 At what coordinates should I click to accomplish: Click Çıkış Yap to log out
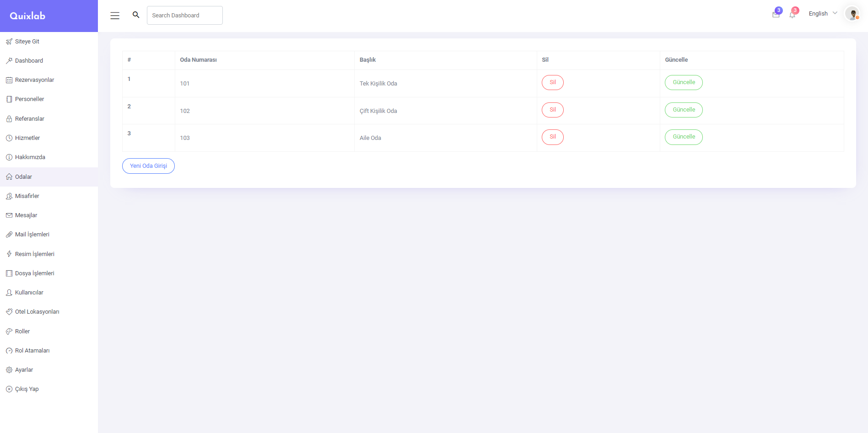[49, 389]
